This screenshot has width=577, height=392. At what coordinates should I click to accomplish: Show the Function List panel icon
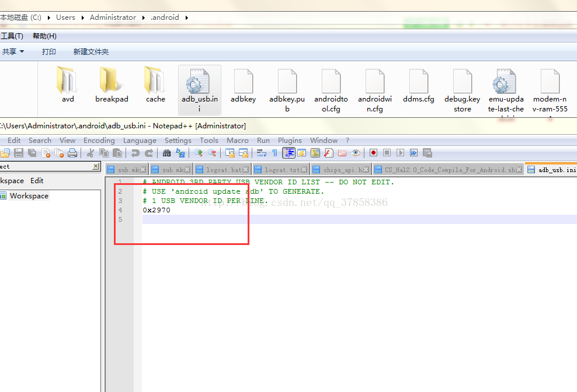point(329,153)
